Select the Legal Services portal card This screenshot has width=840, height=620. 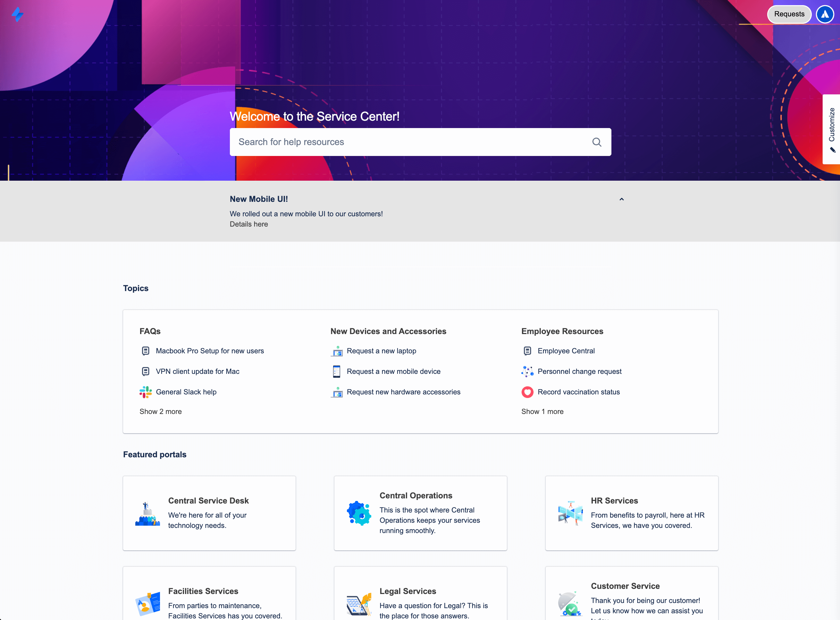coord(420,593)
